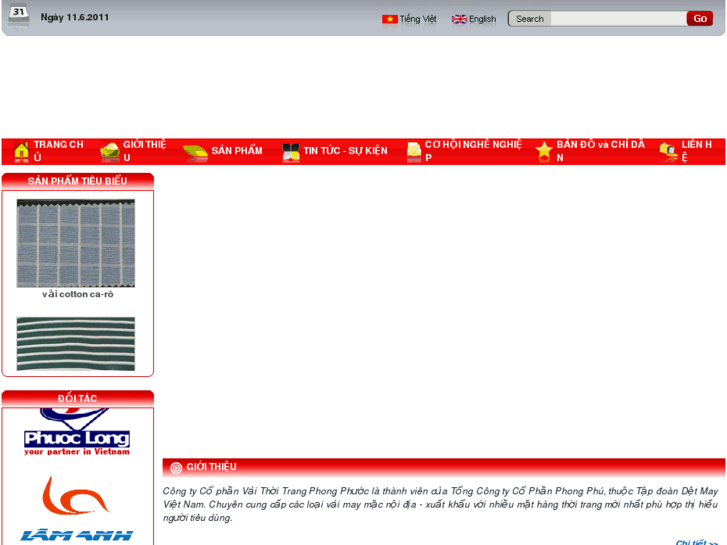This screenshot has height=545, width=727.
Task: Click the star icon for Bản Đồ
Action: [544, 152]
